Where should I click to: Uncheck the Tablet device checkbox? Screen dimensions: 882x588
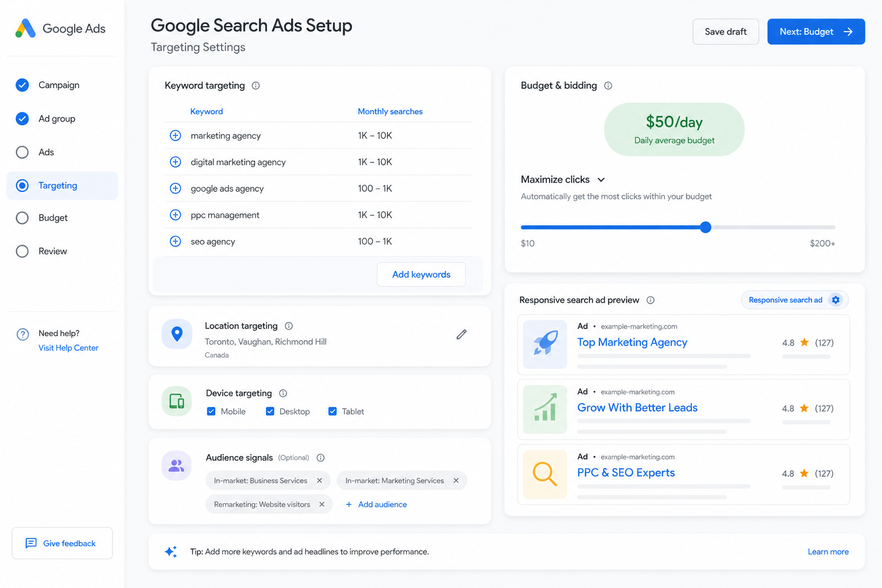point(332,411)
